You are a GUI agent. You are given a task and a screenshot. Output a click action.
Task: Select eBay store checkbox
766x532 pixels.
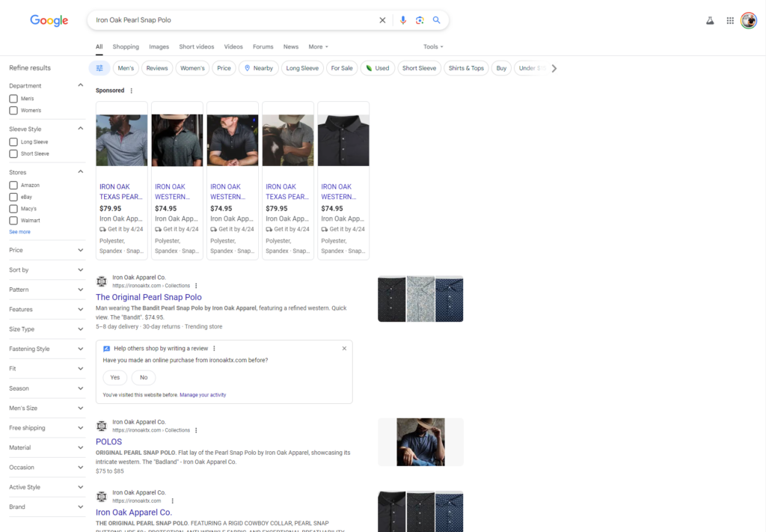coord(13,197)
